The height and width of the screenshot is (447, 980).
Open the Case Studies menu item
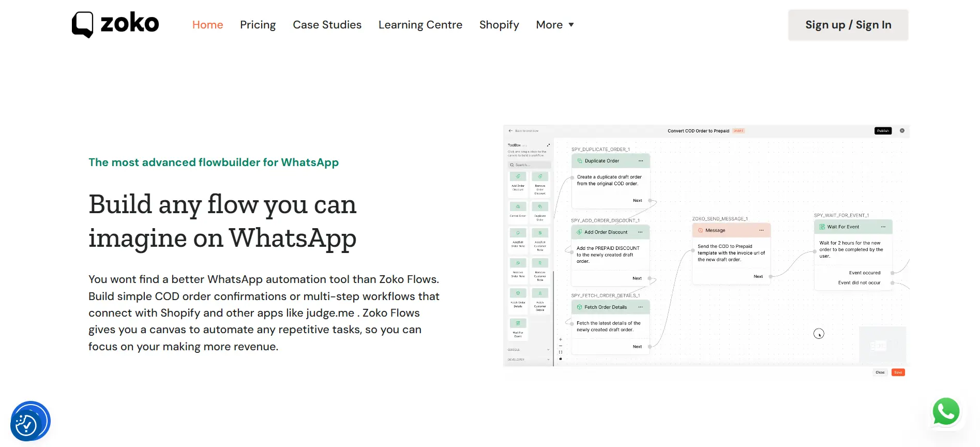327,25
